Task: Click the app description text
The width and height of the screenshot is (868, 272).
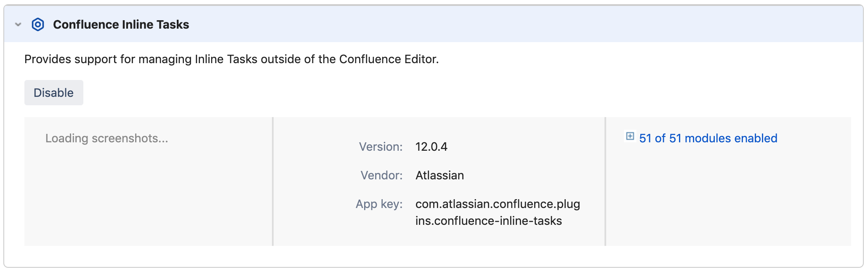Action: (232, 59)
